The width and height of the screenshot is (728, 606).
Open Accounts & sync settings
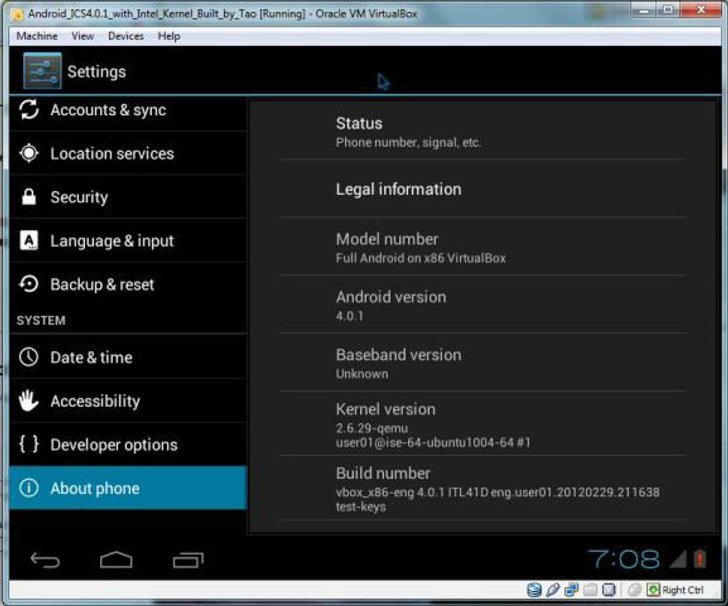pyautogui.click(x=128, y=111)
